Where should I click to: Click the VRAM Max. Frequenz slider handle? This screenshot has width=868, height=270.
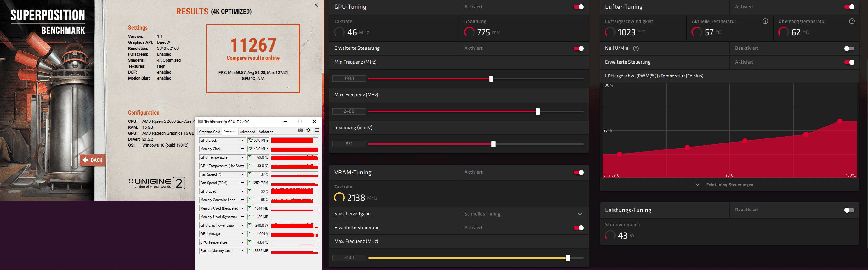(x=567, y=258)
